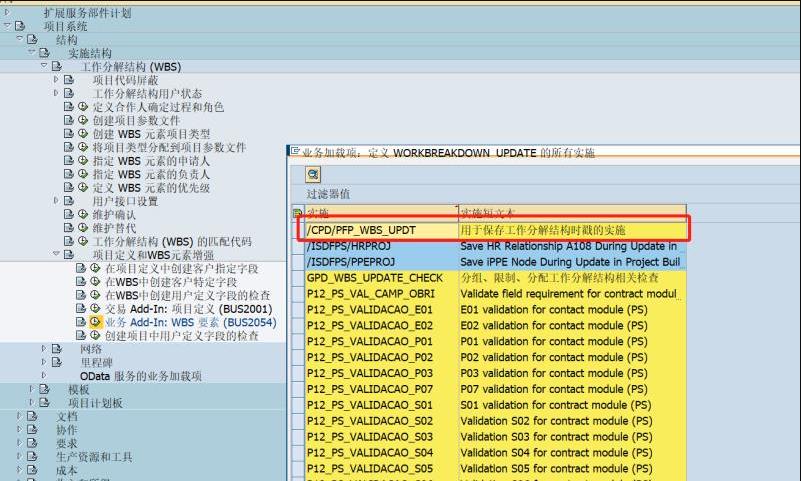Expand the 工作分解结构用户状态 node
Image resolution: width=801 pixels, height=481 pixels.
[56, 93]
